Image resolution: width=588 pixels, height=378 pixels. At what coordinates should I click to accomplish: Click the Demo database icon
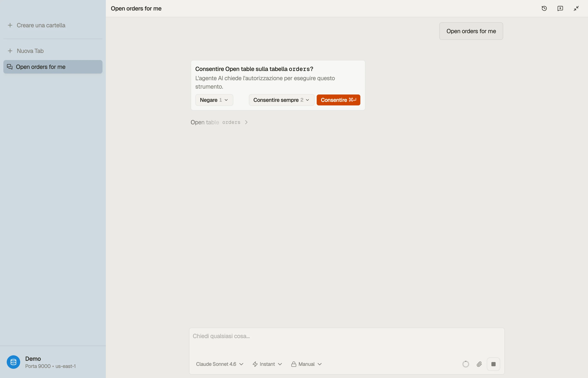[x=13, y=362]
